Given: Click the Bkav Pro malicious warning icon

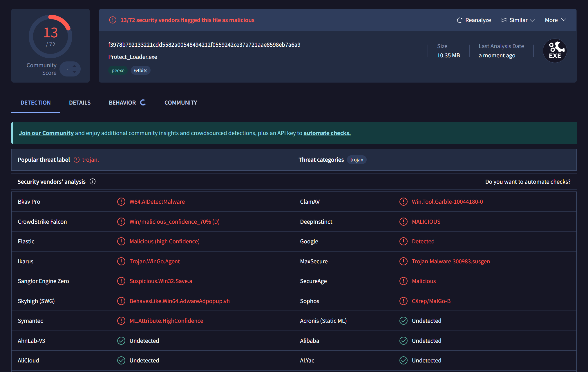Looking at the screenshot, I should (121, 202).
